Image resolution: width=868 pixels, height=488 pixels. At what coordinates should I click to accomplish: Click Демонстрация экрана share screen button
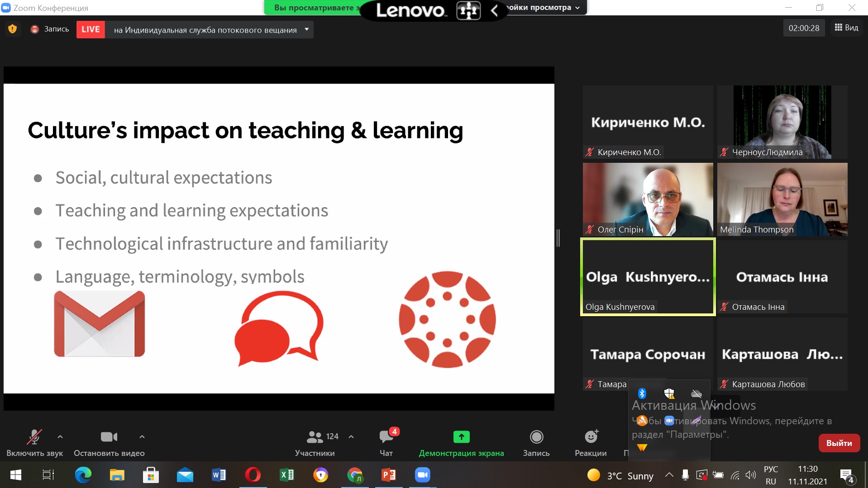click(461, 442)
